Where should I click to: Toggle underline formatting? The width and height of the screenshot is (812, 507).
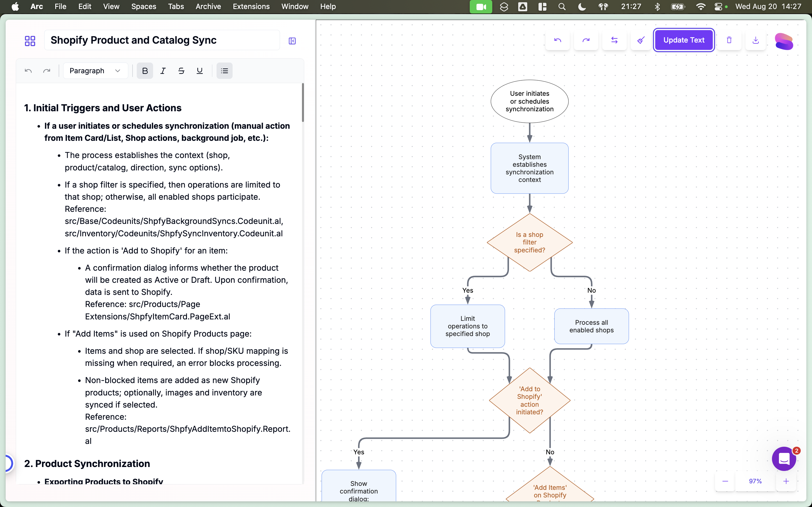199,71
